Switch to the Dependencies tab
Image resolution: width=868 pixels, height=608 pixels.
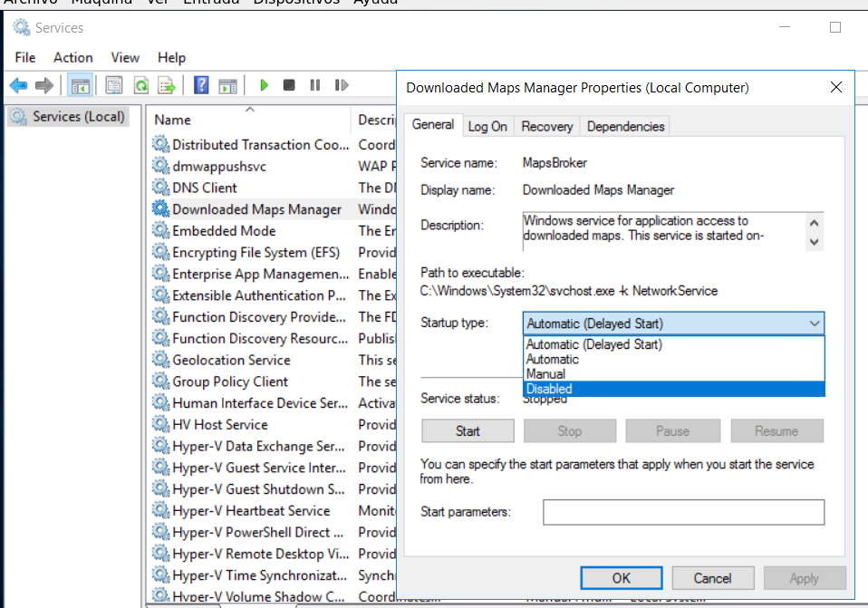click(625, 127)
